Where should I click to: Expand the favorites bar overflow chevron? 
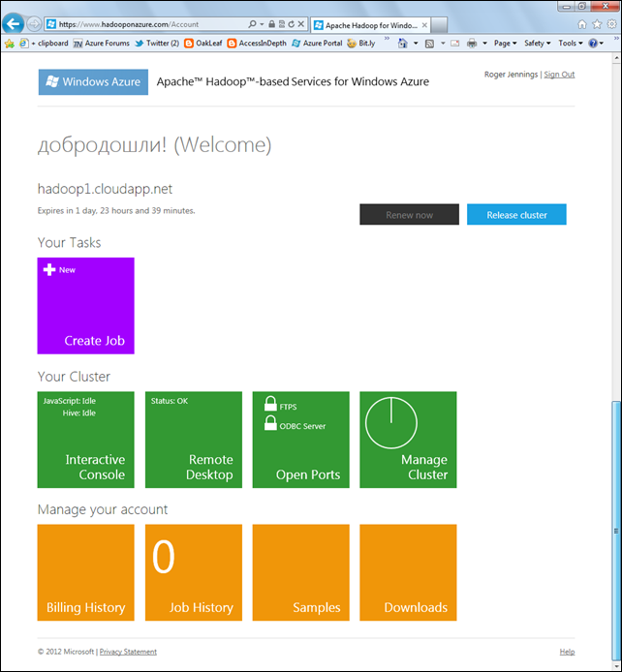pos(387,39)
